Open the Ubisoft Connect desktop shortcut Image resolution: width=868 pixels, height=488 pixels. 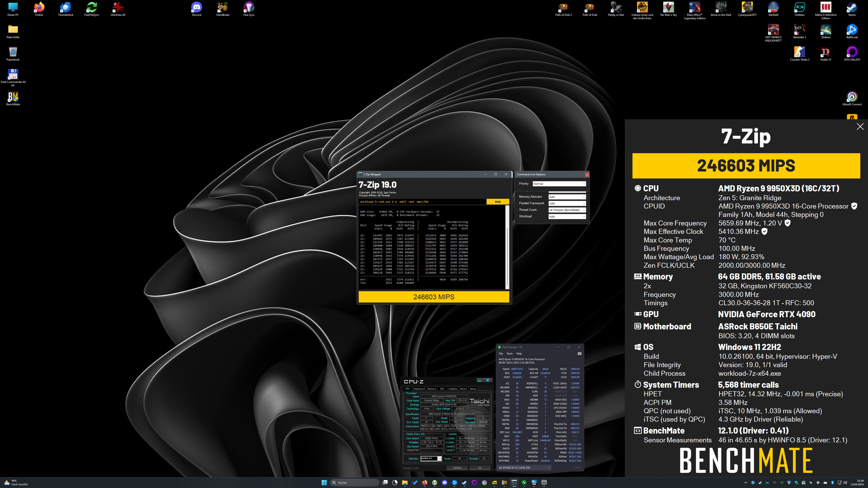[x=852, y=99]
